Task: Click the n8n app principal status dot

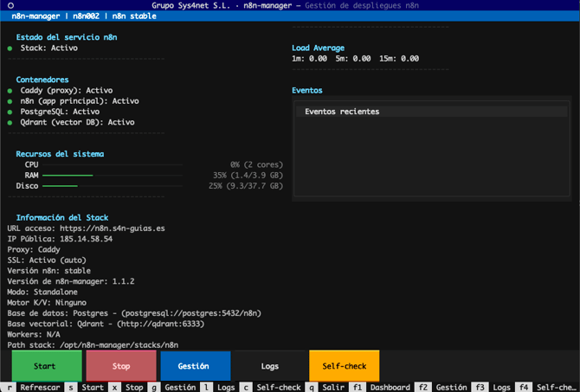Action: pos(10,101)
